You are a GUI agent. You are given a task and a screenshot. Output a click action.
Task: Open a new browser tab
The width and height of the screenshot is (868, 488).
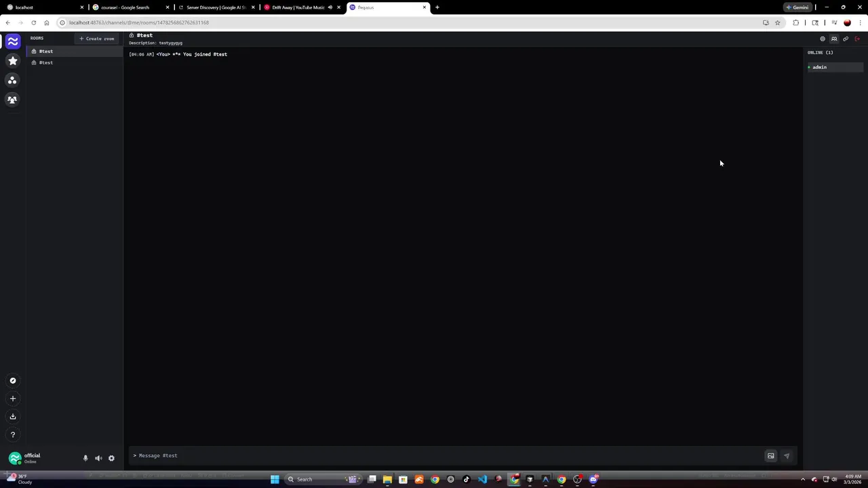[x=437, y=7]
